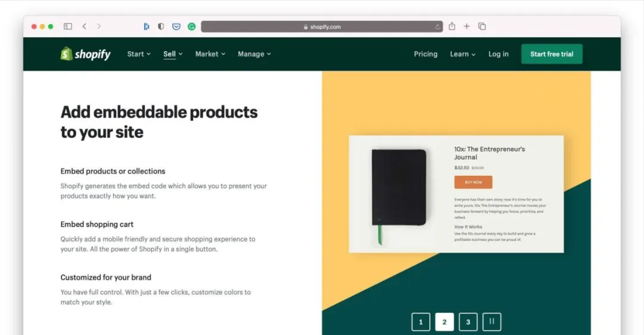Go to carousel slide 1

point(420,322)
